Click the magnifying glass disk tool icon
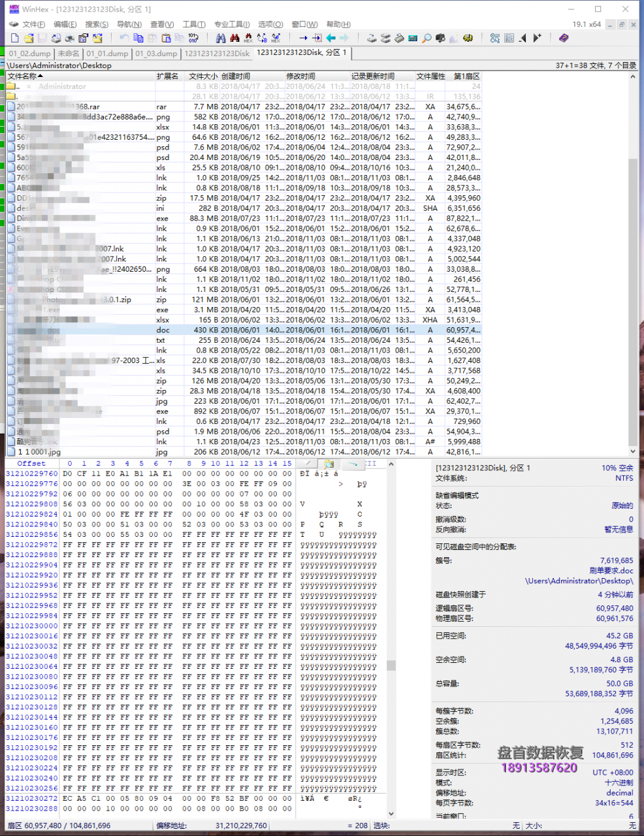The width and height of the screenshot is (644, 836). 427,39
